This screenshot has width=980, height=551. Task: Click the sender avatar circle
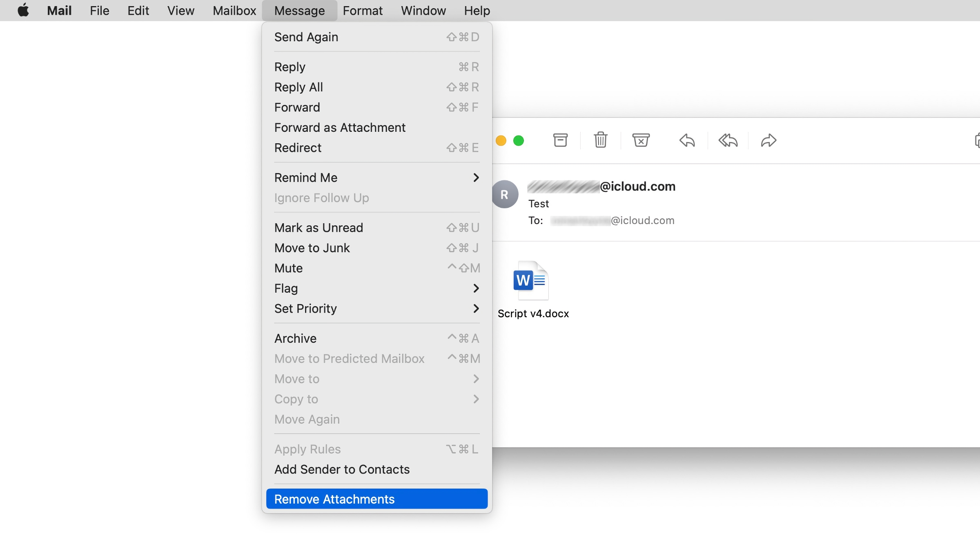tap(505, 194)
